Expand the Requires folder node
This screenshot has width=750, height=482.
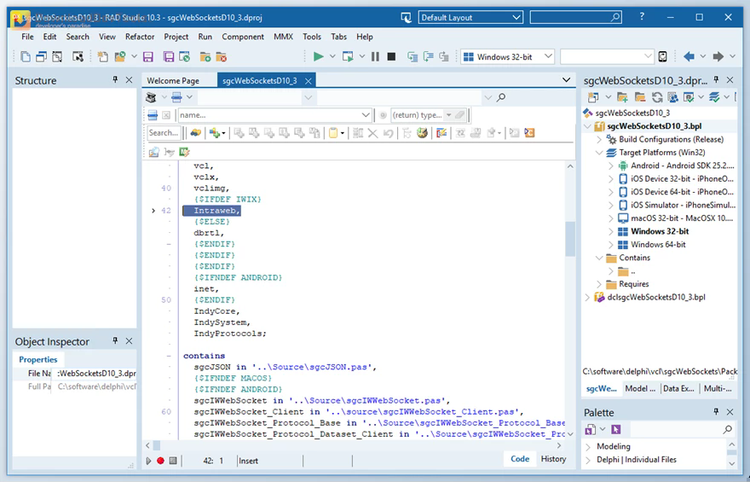tap(599, 284)
